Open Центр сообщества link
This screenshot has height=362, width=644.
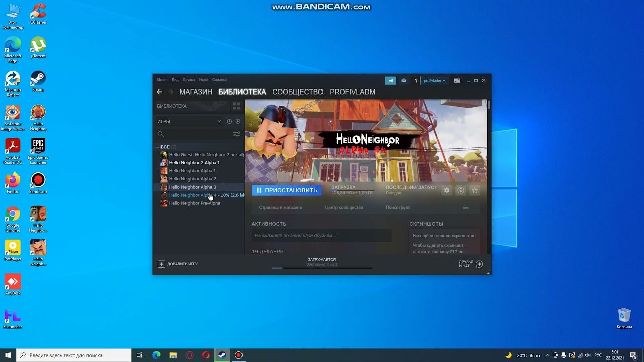[344, 208]
